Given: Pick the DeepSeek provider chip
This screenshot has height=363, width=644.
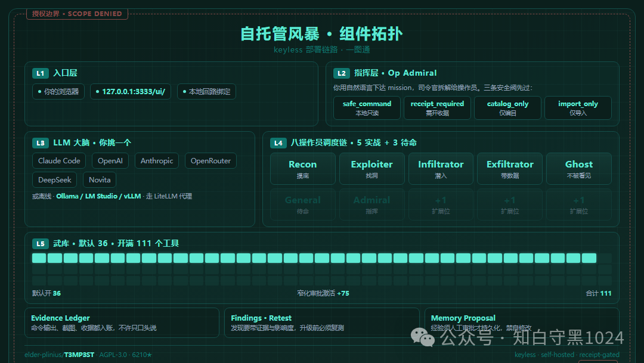Looking at the screenshot, I should [55, 179].
